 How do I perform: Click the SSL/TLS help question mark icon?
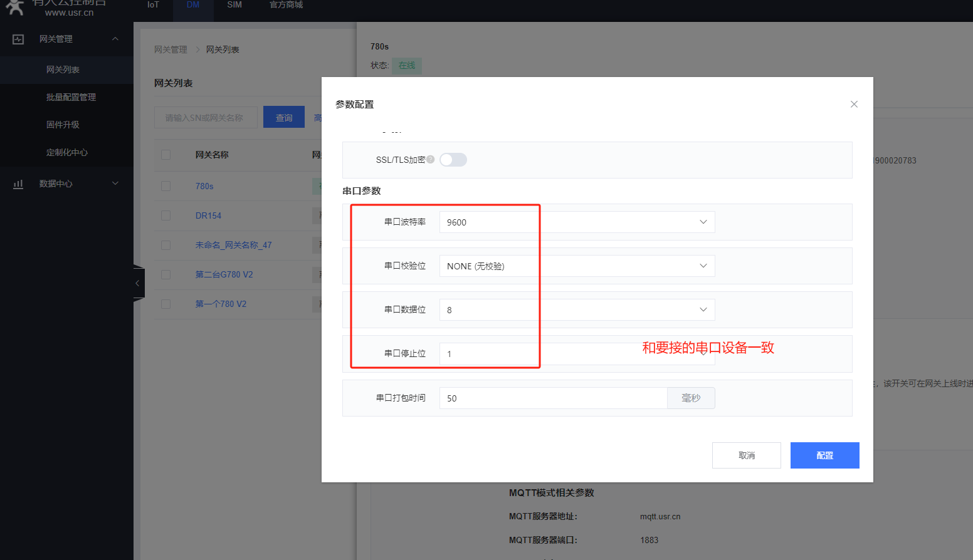click(x=431, y=160)
